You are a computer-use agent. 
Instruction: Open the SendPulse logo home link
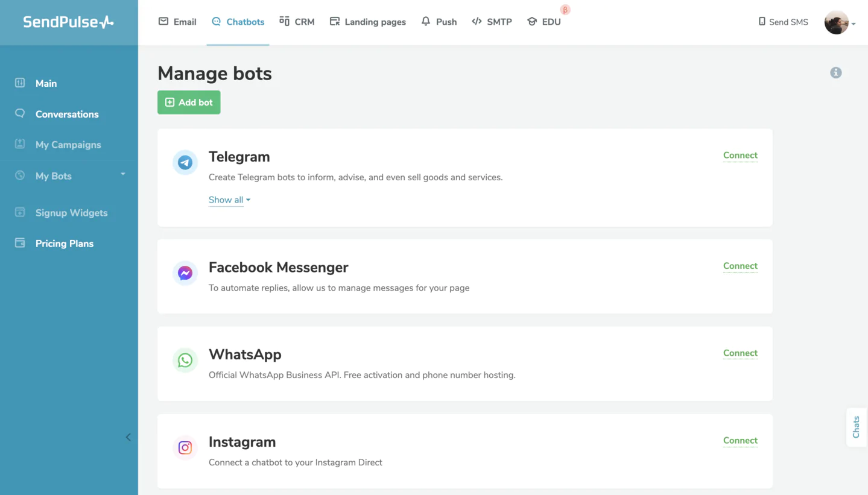(68, 22)
